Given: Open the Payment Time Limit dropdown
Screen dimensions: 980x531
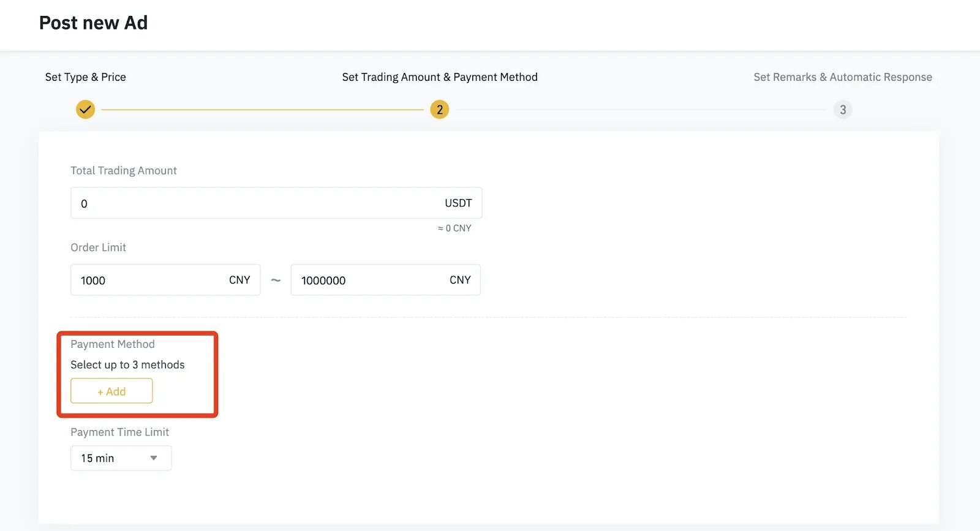Looking at the screenshot, I should tap(121, 458).
